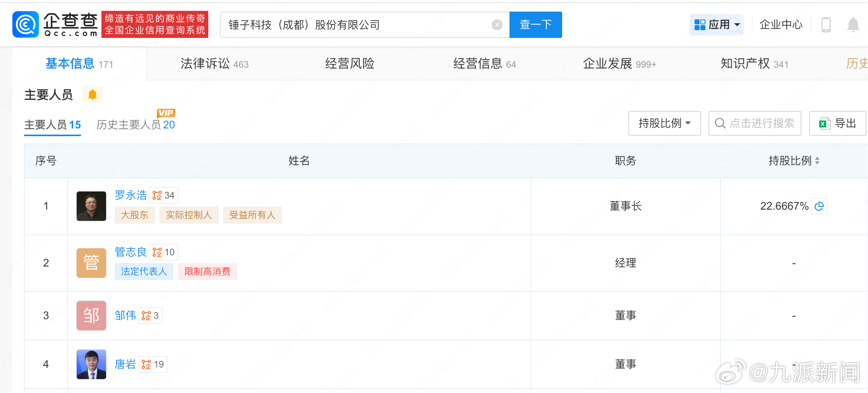Open 唐岩's related companies icon 19
Screen dimensions: 868x393
(x=153, y=364)
